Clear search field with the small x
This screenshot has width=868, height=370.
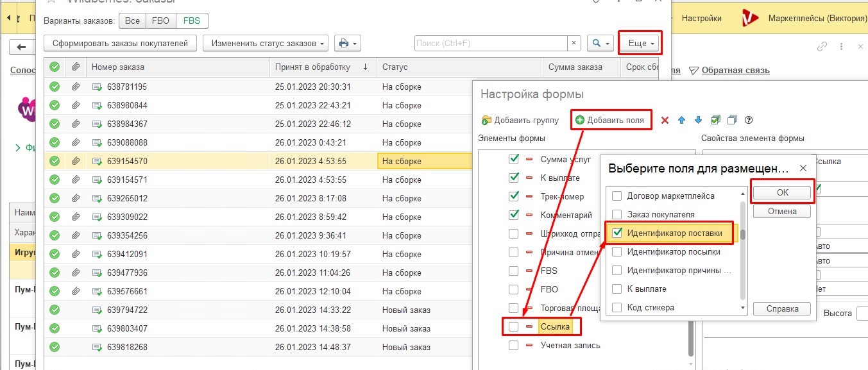coord(574,43)
